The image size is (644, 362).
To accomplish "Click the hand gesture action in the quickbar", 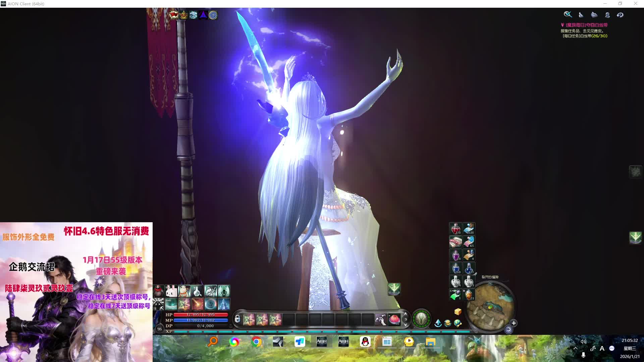I will pos(381,319).
